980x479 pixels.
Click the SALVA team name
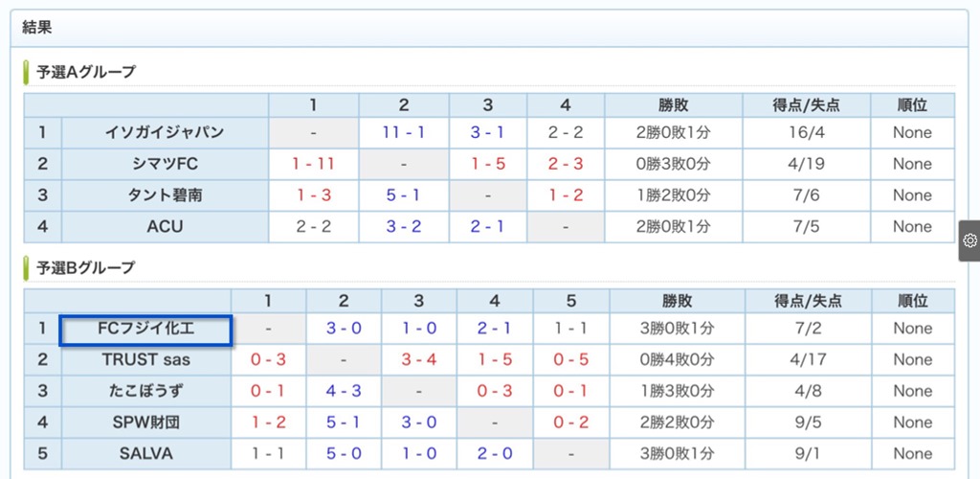146,453
